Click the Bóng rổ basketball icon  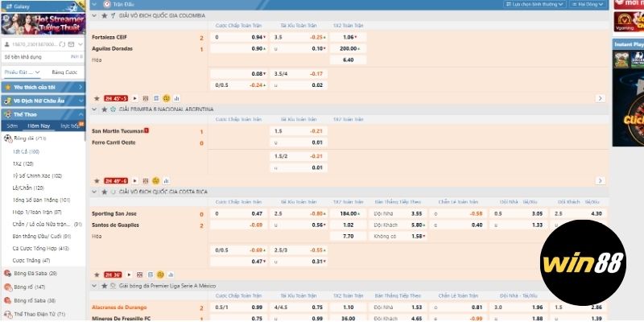pos(7,287)
